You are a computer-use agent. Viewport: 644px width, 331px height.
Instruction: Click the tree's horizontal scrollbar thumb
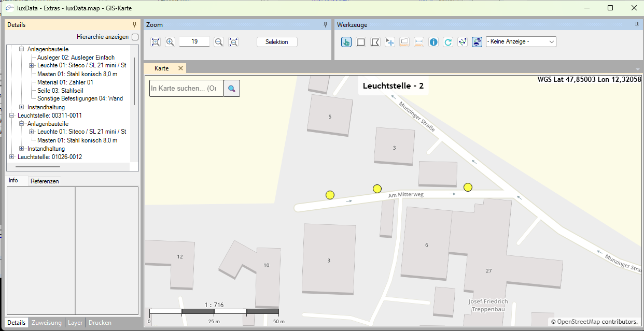tap(38, 167)
